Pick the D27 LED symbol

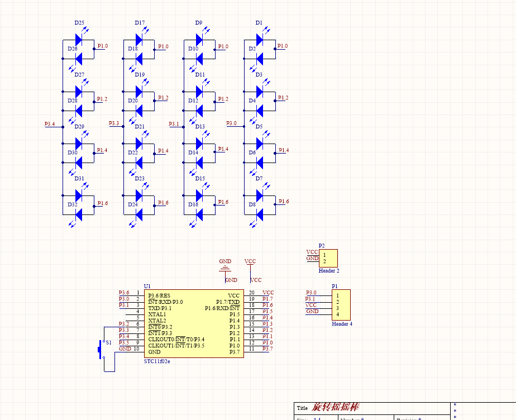[x=79, y=92]
